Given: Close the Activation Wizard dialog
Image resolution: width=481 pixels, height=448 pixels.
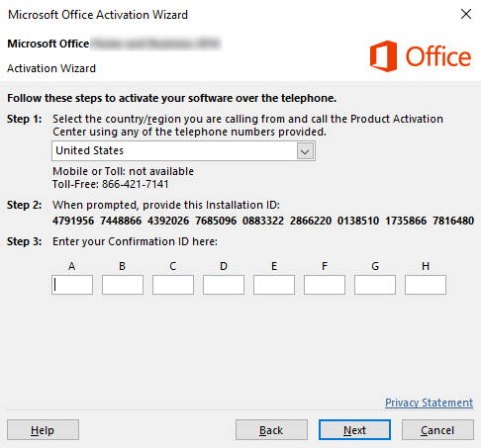Looking at the screenshot, I should 466,14.
